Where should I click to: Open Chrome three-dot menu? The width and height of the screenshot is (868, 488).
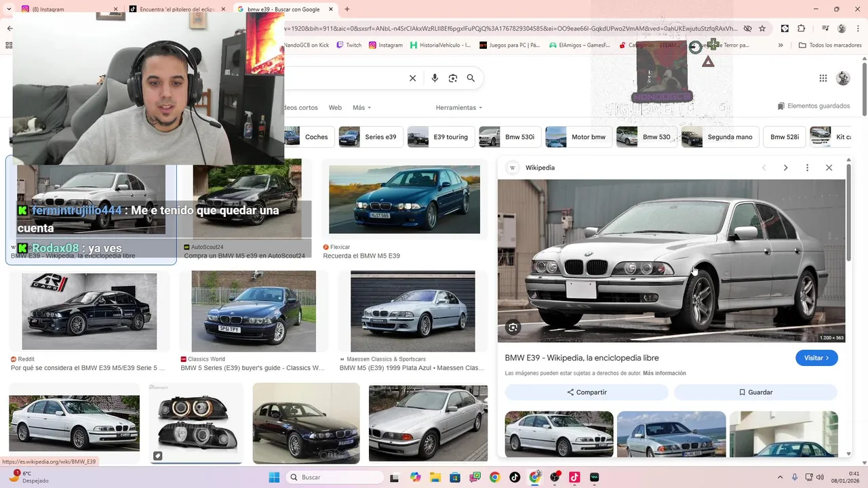click(859, 28)
